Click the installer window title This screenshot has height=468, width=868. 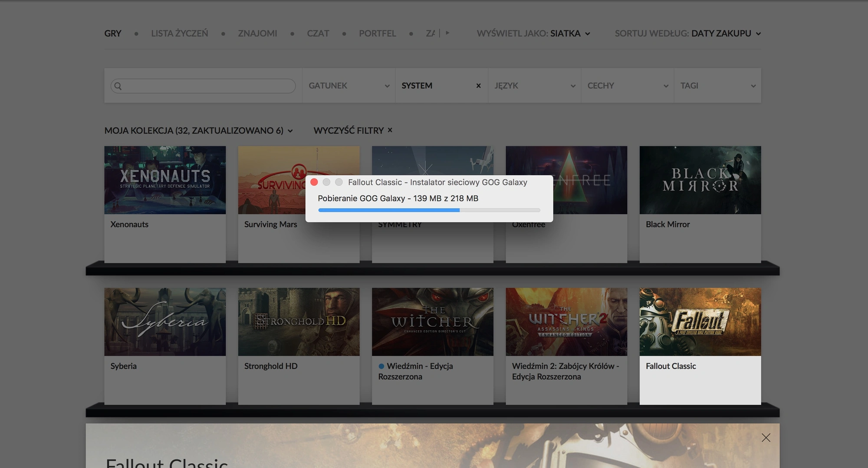tap(437, 182)
